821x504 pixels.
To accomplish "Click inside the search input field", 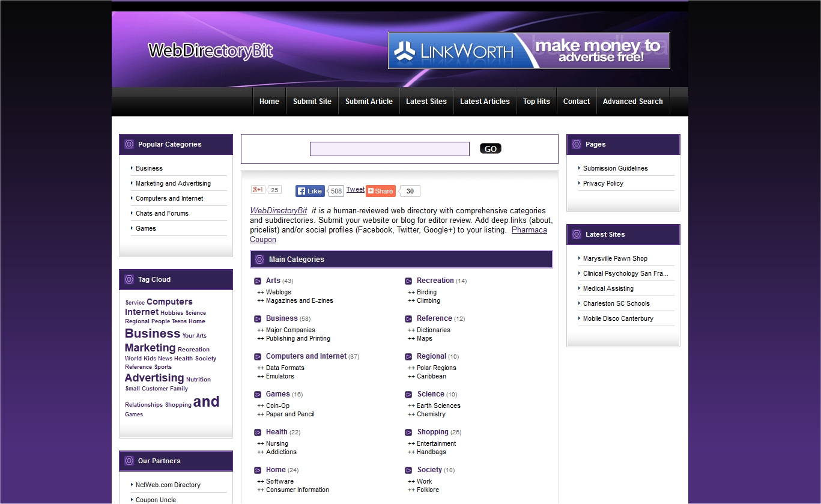I will [x=389, y=148].
